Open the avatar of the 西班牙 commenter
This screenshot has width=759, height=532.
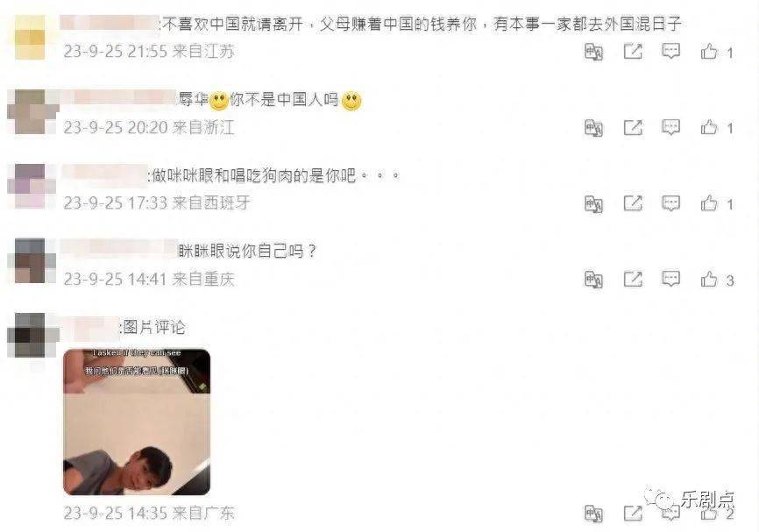(32, 187)
